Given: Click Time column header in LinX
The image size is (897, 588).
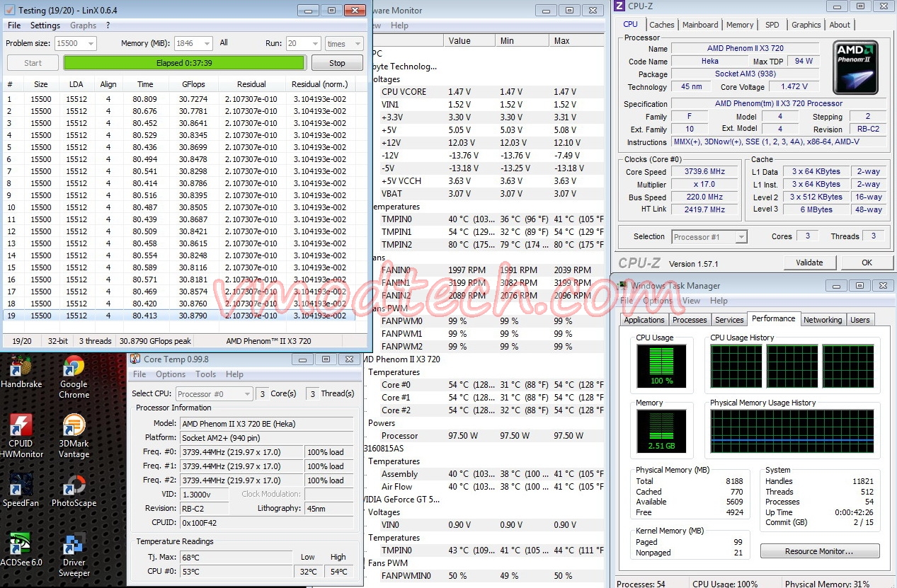Looking at the screenshot, I should (x=145, y=84).
